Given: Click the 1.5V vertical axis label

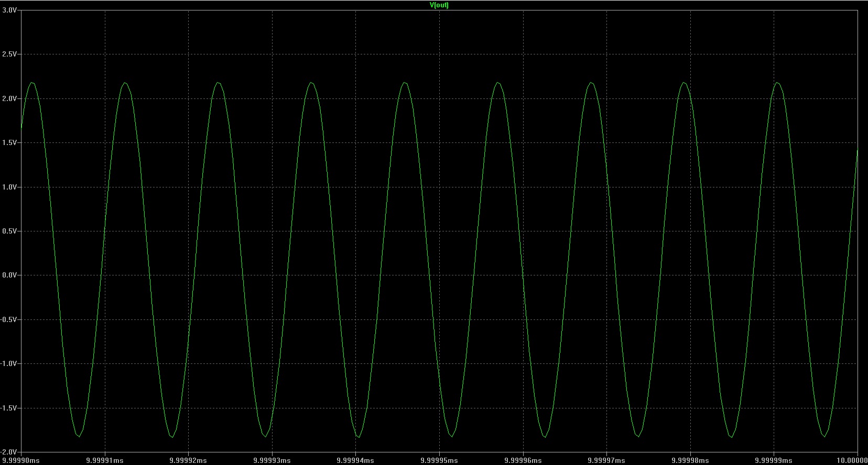Looking at the screenshot, I should 9,142.
